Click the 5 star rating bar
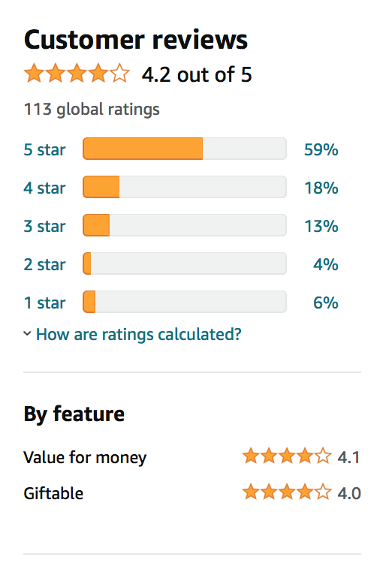The width and height of the screenshot is (381, 572). [x=185, y=148]
